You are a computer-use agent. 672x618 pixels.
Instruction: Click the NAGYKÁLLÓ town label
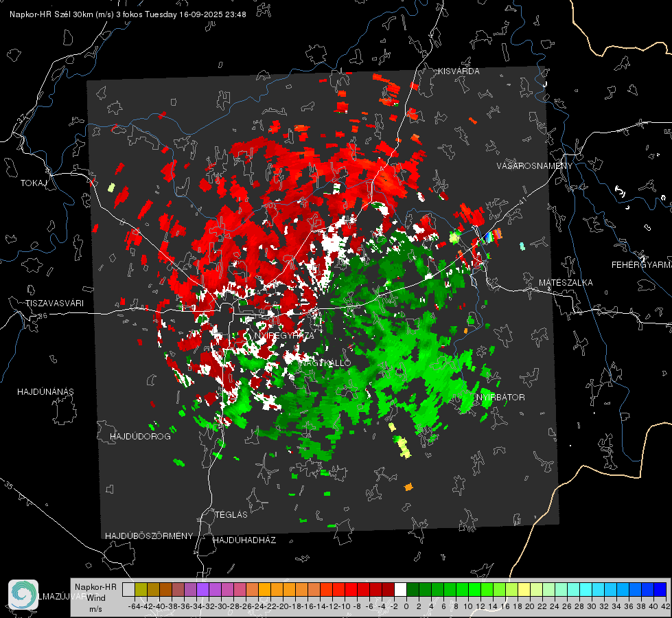click(325, 363)
